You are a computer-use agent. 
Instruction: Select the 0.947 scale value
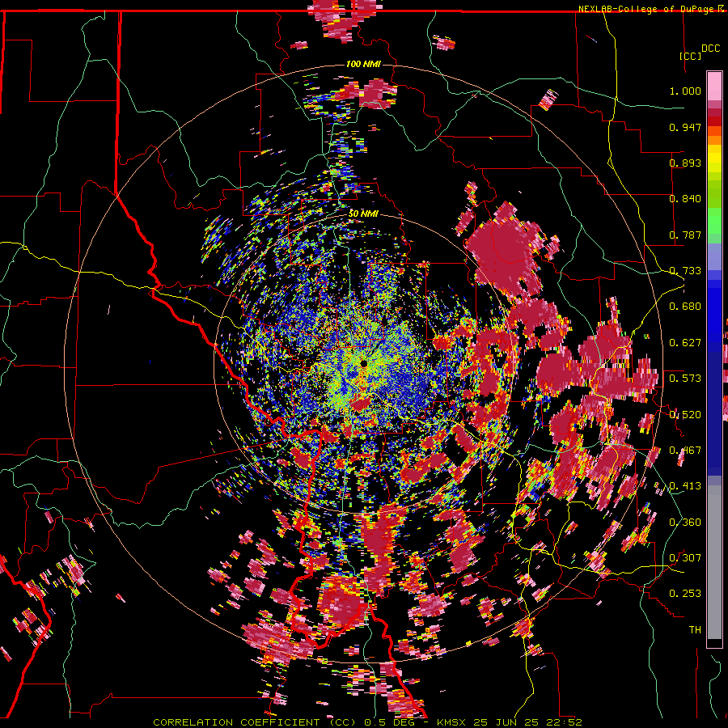[x=685, y=127]
